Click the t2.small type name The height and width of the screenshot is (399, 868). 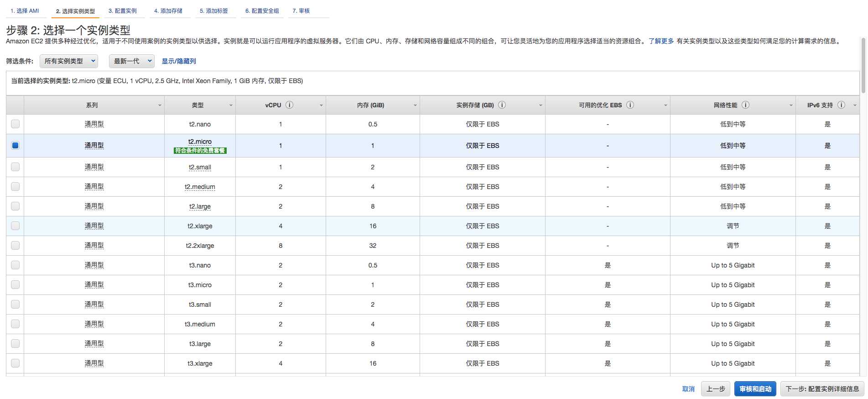click(x=200, y=167)
